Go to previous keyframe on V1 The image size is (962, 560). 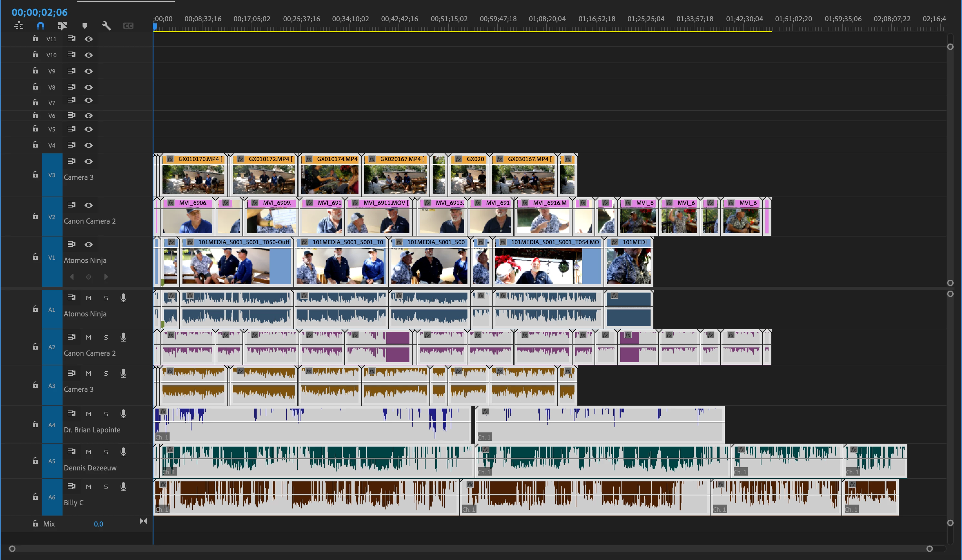point(71,277)
